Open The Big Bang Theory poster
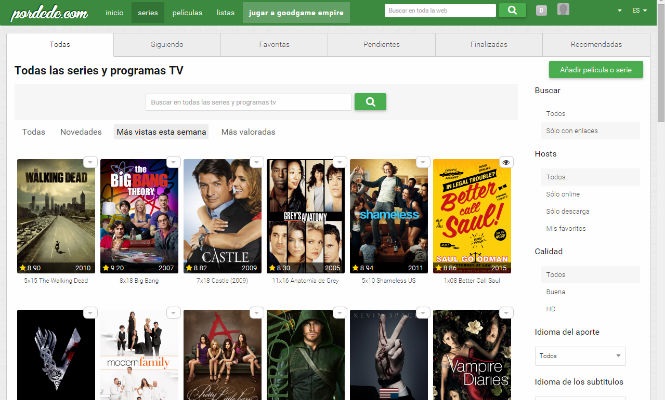 [x=139, y=216]
